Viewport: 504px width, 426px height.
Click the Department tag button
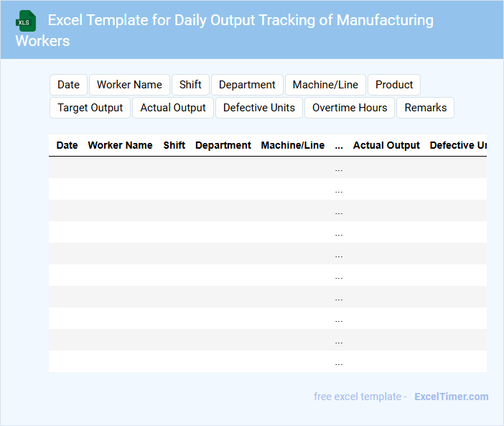tap(247, 85)
